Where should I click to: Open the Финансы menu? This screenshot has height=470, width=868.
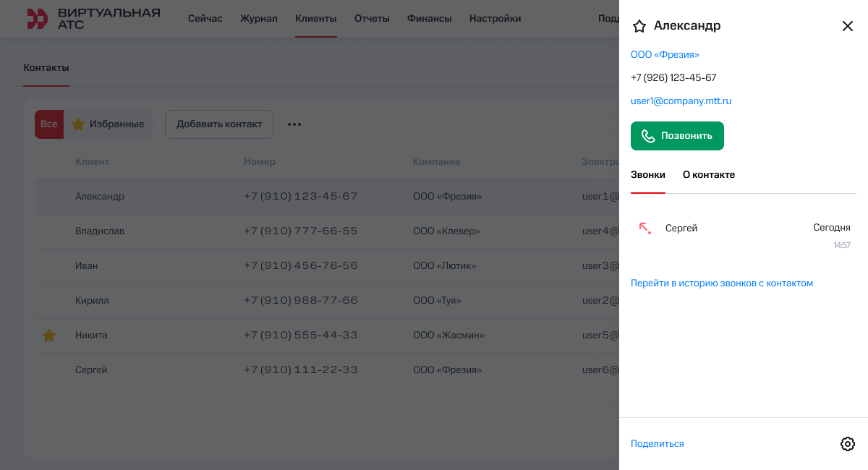[429, 19]
